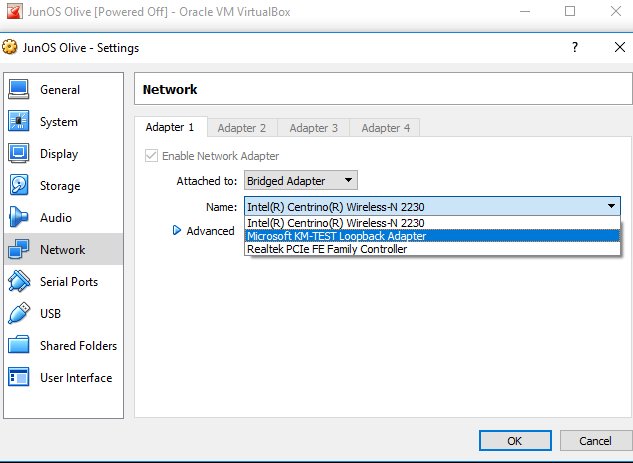The image size is (633, 463).
Task: Choose Realtek PCIe FE Family Controller option
Action: point(432,249)
